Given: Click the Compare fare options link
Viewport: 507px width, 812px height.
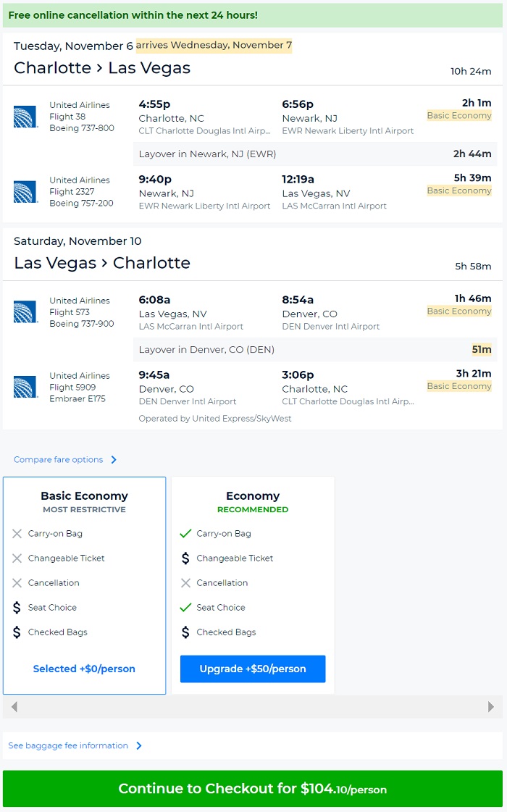Looking at the screenshot, I should 58,460.
